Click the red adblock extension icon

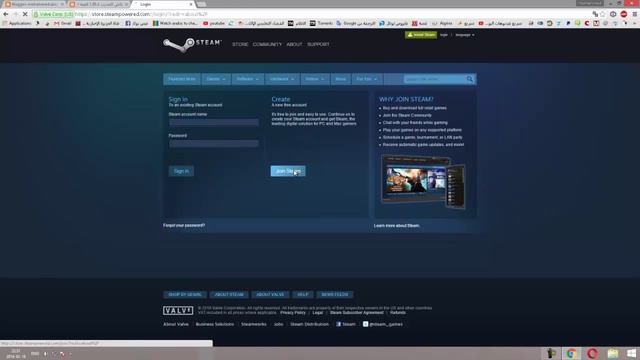pos(624,14)
